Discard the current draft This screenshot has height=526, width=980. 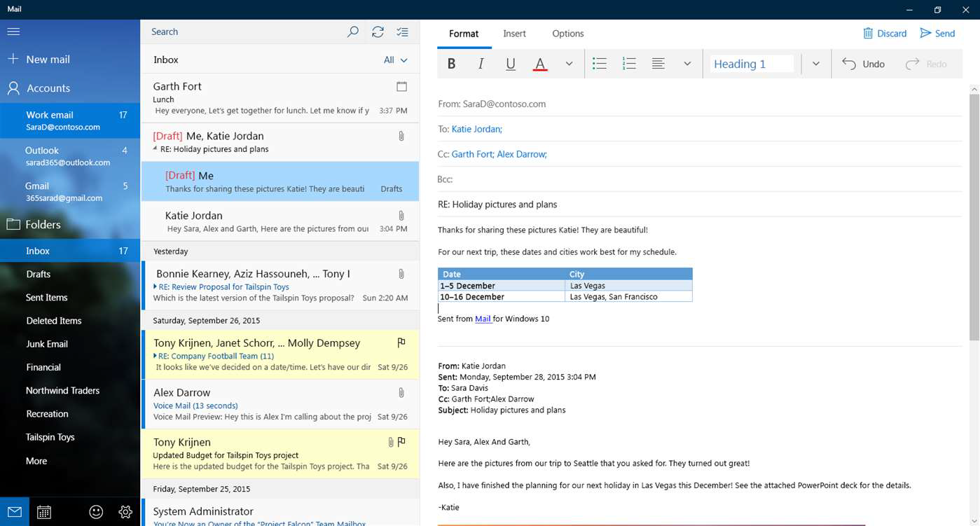(x=885, y=33)
